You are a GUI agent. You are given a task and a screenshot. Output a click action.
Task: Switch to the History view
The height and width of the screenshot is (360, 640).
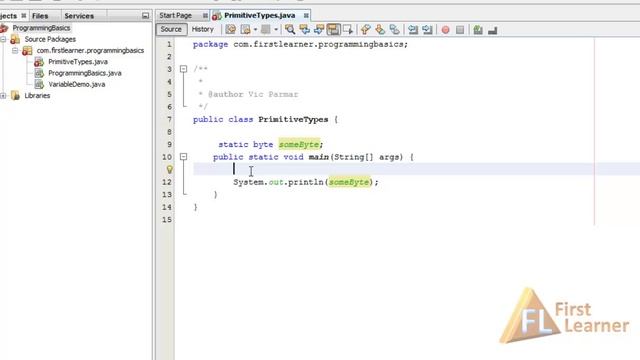pos(202,29)
